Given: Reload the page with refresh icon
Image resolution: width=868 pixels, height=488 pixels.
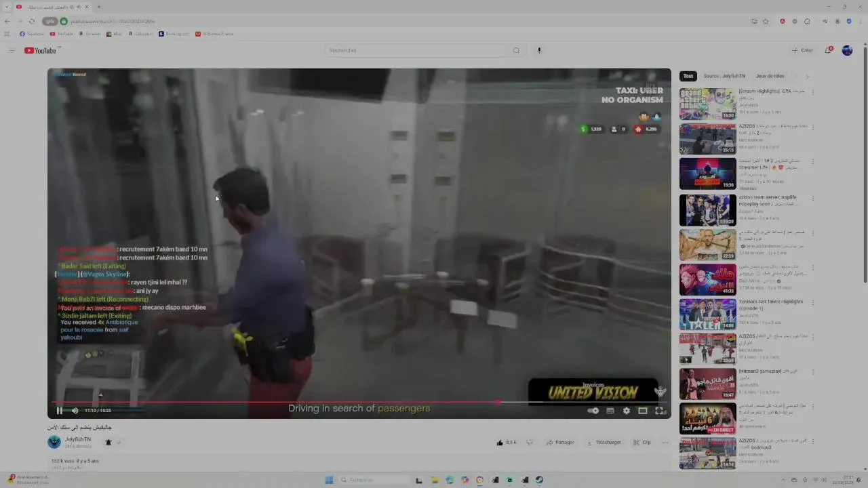Looking at the screenshot, I should pyautogui.click(x=31, y=22).
